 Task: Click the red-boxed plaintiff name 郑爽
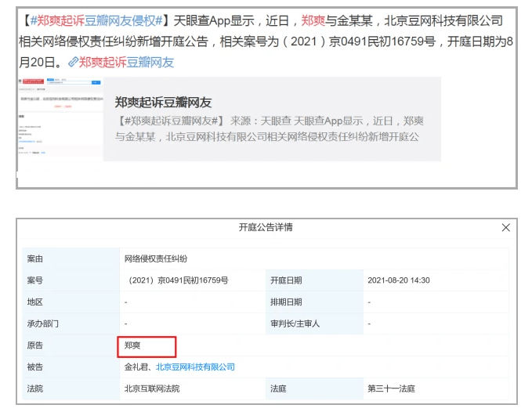click(132, 345)
